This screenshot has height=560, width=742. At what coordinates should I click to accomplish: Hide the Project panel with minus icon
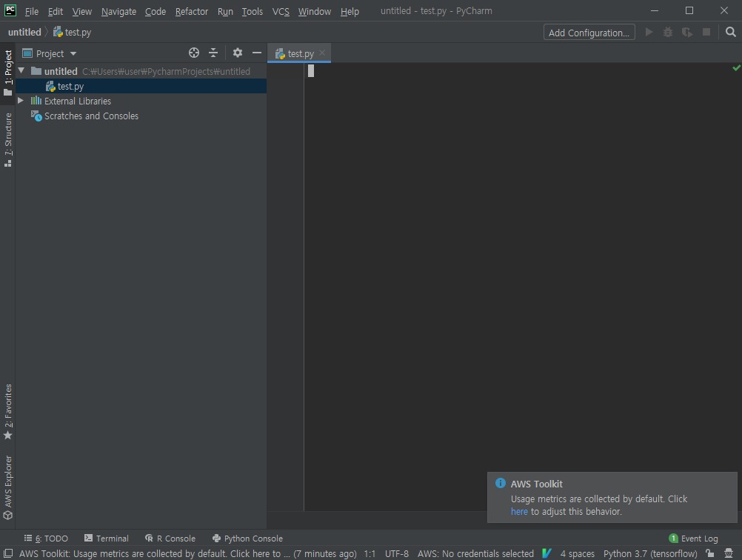(x=257, y=53)
